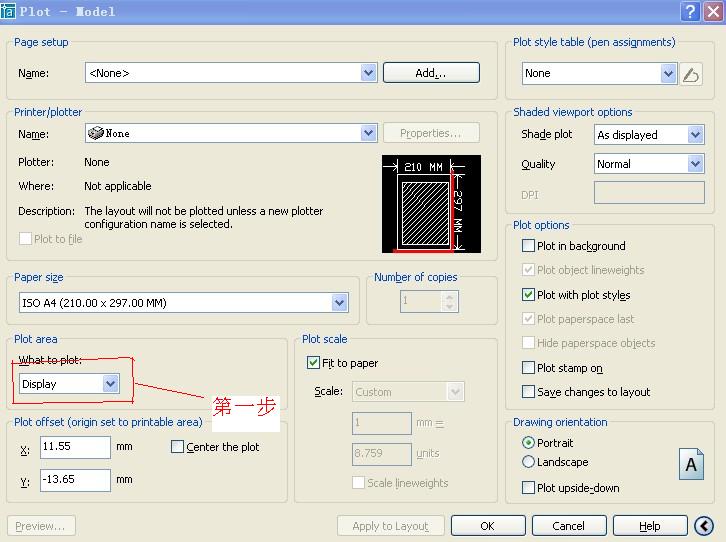Check Save changes to layout

[528, 392]
